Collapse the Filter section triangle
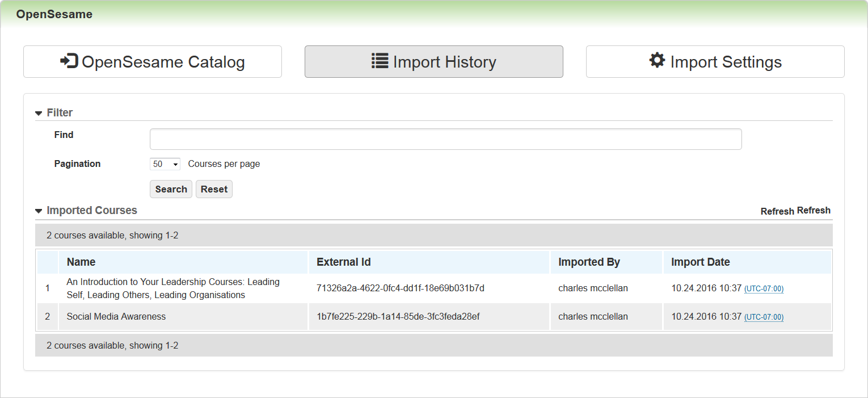Viewport: 868px width, 398px height. point(39,114)
